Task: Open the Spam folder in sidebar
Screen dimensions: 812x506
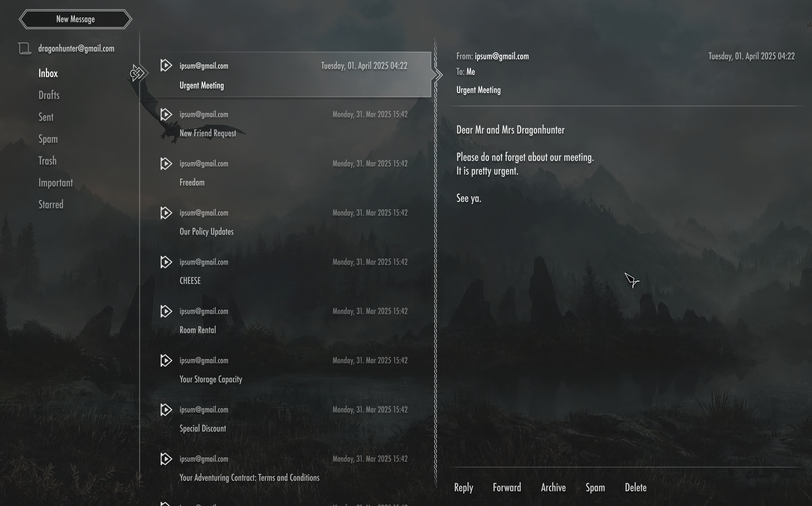Action: 48,139
